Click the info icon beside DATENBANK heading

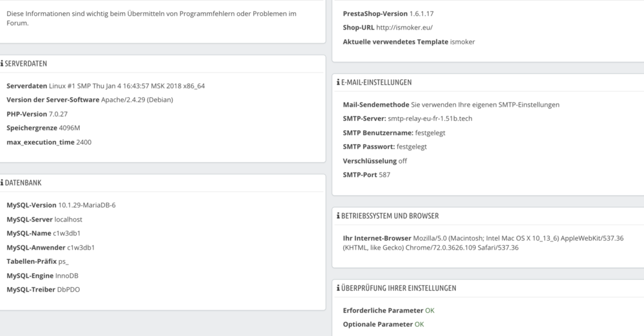point(3,183)
